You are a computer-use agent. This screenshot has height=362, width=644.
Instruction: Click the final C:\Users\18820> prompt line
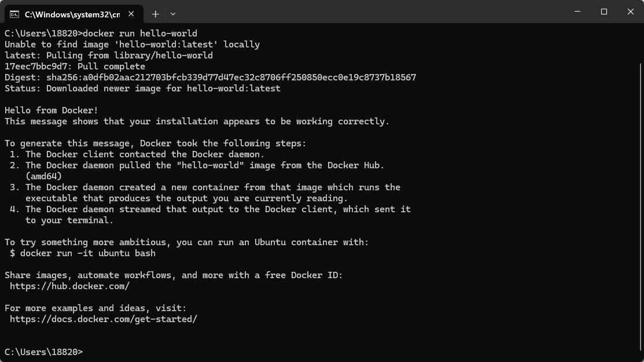click(44, 352)
